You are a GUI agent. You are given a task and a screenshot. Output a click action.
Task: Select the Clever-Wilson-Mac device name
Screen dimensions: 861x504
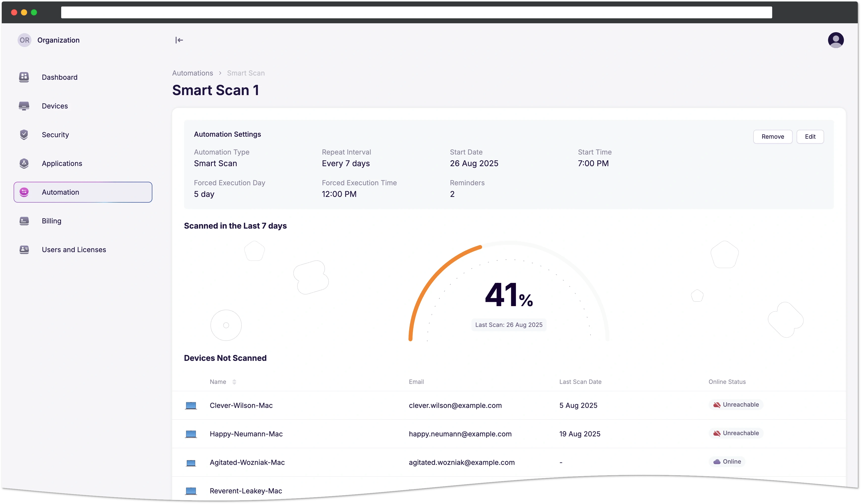241,406
